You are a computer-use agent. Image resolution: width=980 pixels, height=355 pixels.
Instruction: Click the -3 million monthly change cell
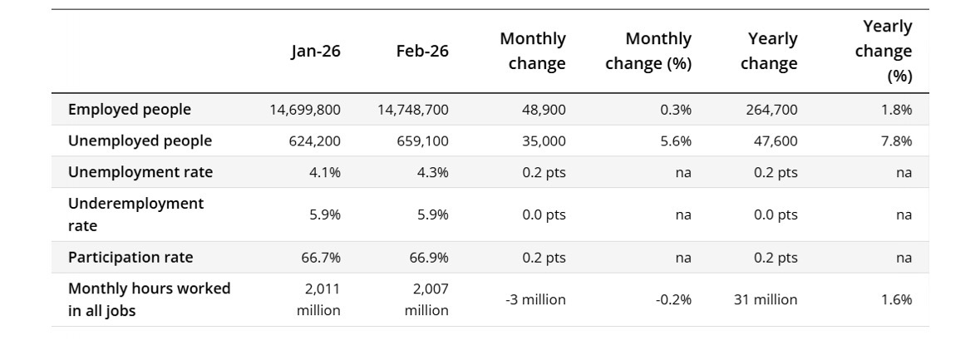(x=535, y=299)
